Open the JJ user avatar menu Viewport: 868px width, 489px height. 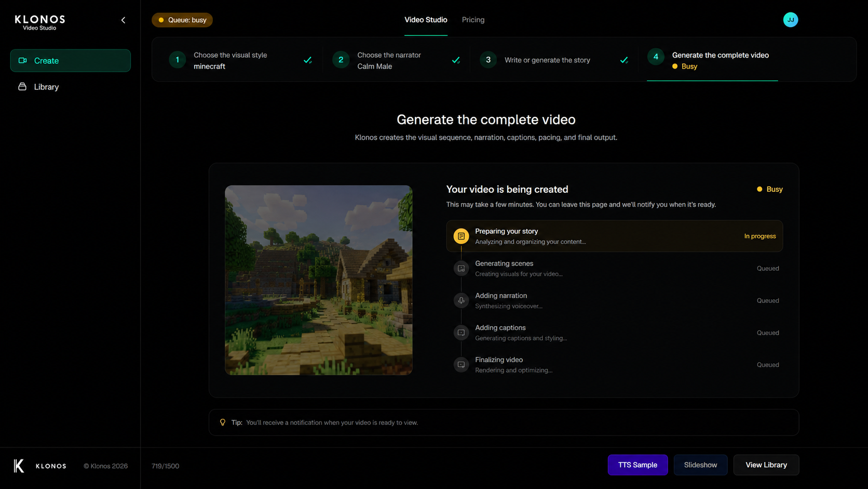coord(790,20)
